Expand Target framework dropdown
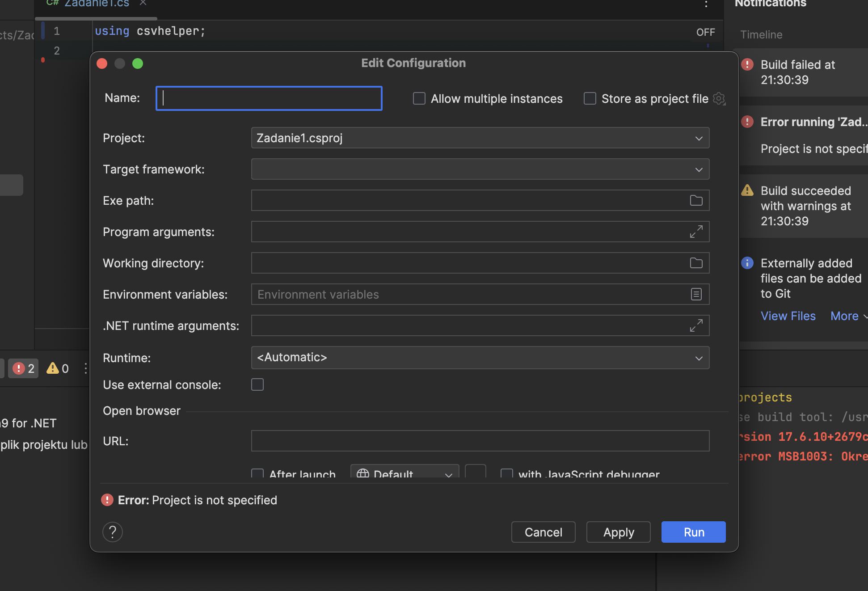Viewport: 868px width, 591px height. pos(480,169)
